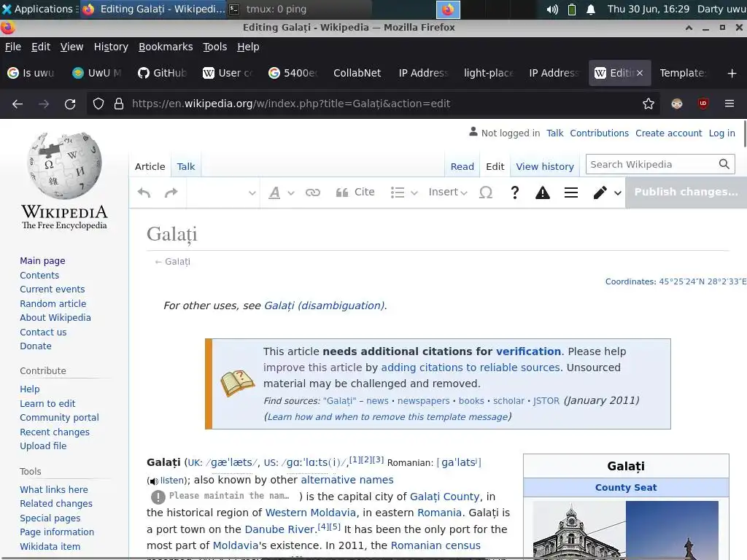Show edit notices warning triangle

tap(543, 192)
